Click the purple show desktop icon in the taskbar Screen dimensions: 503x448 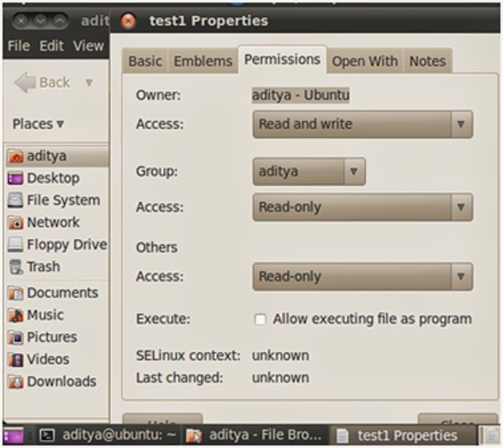click(x=13, y=435)
